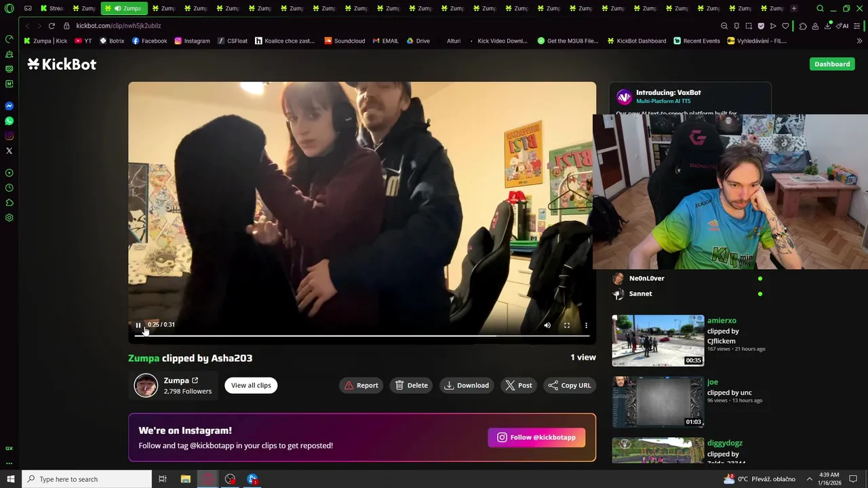Open the Windows notification center

(x=853, y=479)
